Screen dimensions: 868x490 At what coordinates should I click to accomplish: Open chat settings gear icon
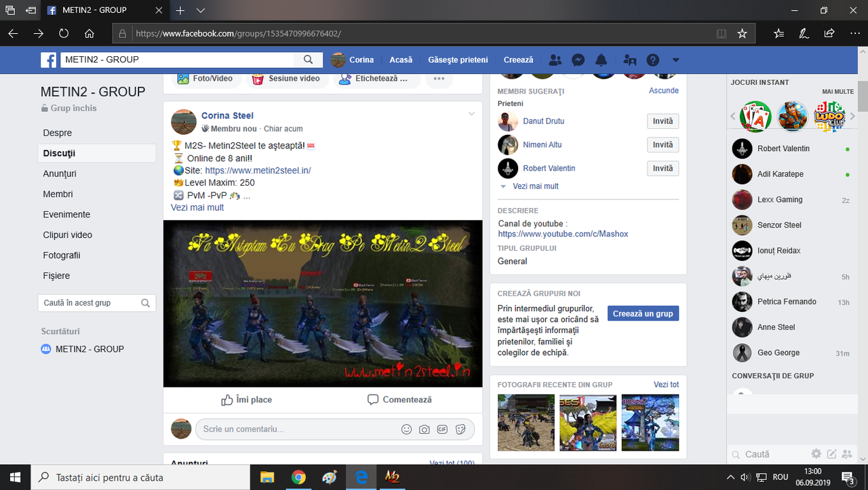pos(816,454)
